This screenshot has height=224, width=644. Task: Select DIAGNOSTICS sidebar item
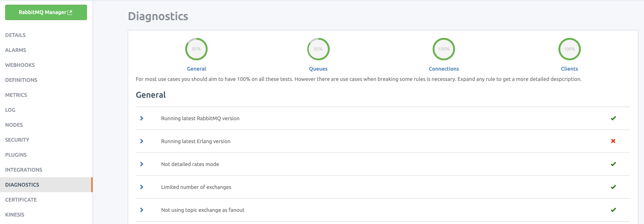point(46,185)
